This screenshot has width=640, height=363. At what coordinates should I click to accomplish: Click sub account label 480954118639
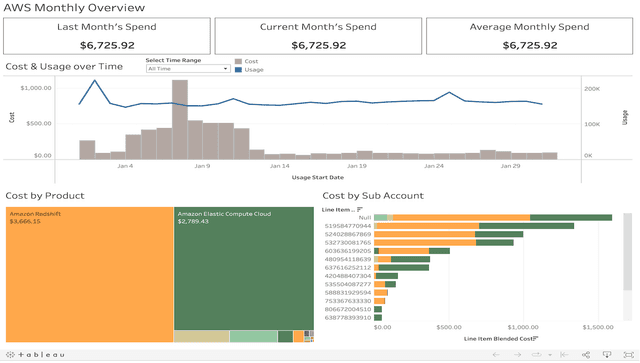pos(348,259)
